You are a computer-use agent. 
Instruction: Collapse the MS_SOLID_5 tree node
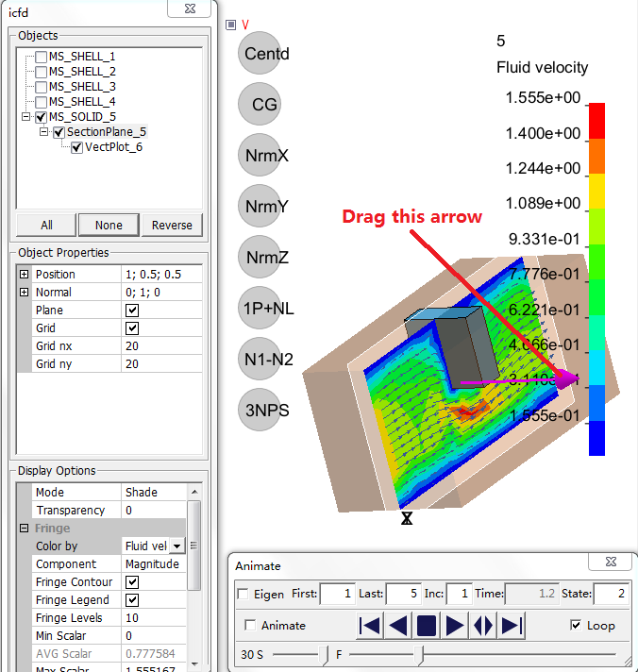25,117
